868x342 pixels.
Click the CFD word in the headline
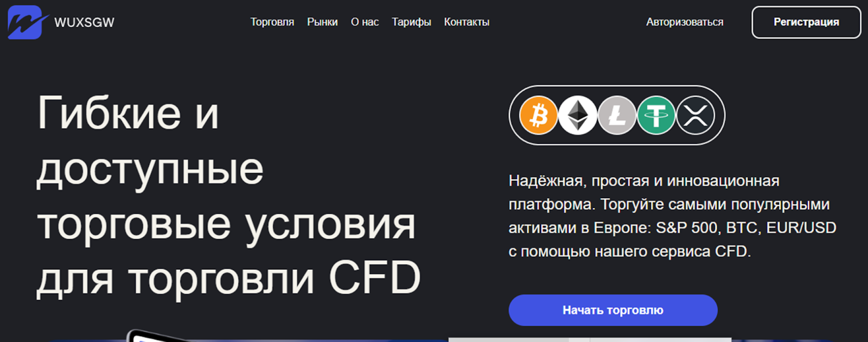[375, 277]
